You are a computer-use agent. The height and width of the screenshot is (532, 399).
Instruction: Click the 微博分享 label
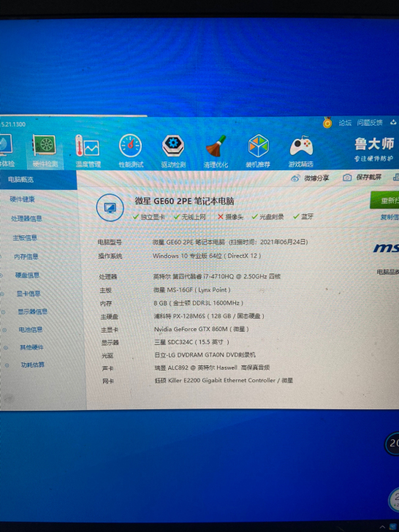tap(316, 178)
